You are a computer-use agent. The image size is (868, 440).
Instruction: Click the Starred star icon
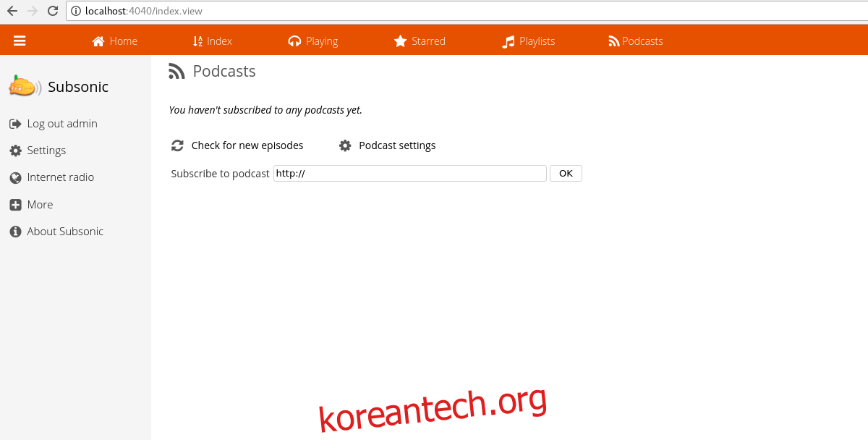[400, 41]
